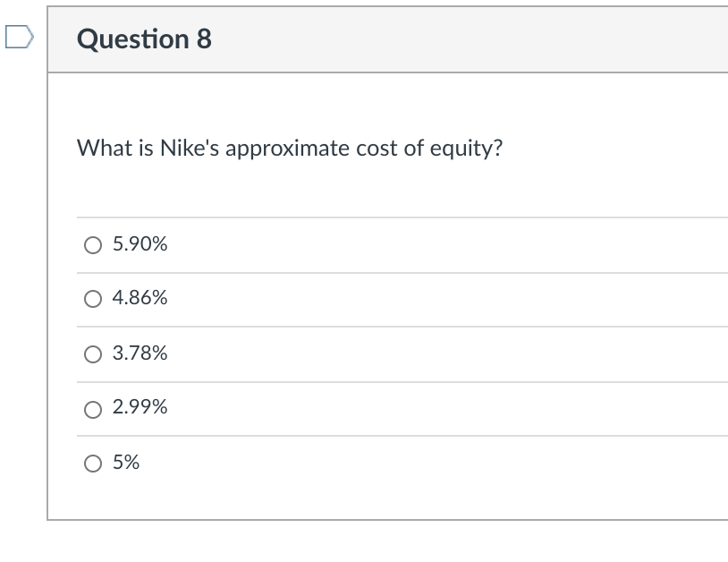Select the 5% radio button
This screenshot has height=562, width=728.
[x=93, y=463]
